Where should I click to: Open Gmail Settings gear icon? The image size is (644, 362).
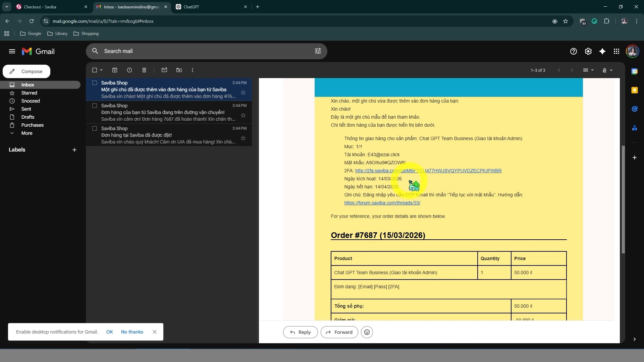click(x=588, y=51)
